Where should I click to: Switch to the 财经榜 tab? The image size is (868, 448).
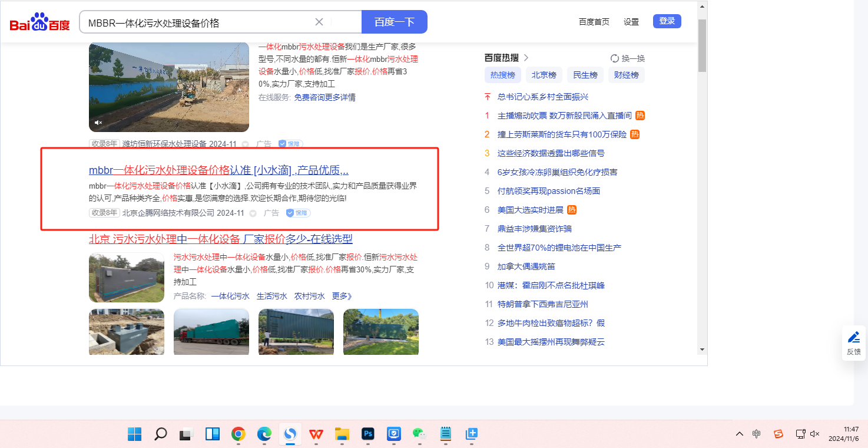[626, 75]
